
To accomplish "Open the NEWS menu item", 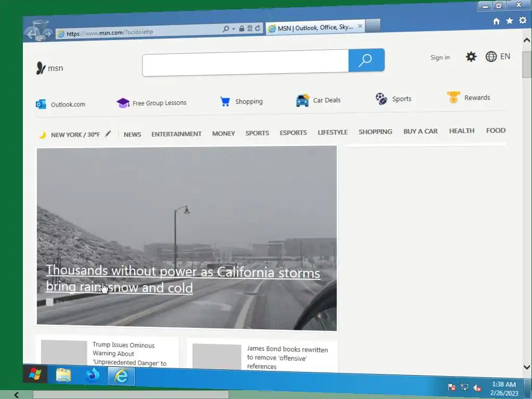I will point(132,135).
